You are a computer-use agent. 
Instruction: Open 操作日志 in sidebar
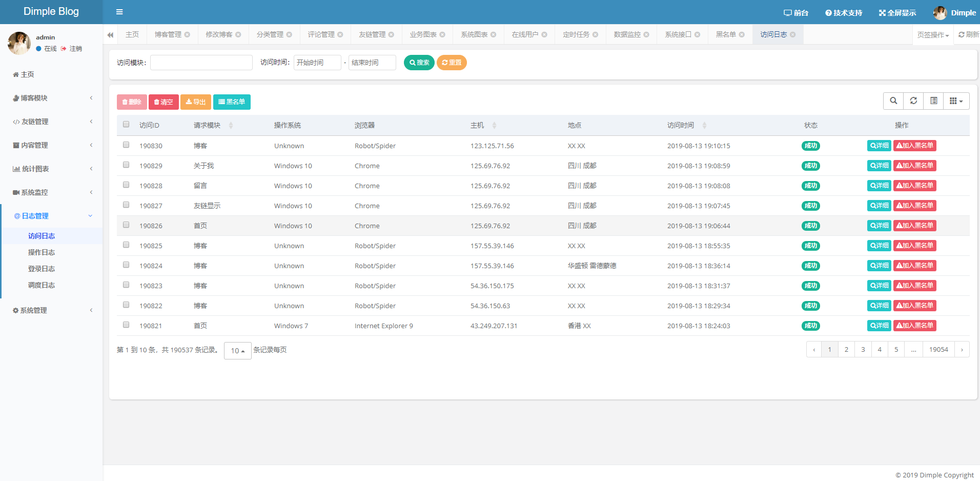click(42, 252)
